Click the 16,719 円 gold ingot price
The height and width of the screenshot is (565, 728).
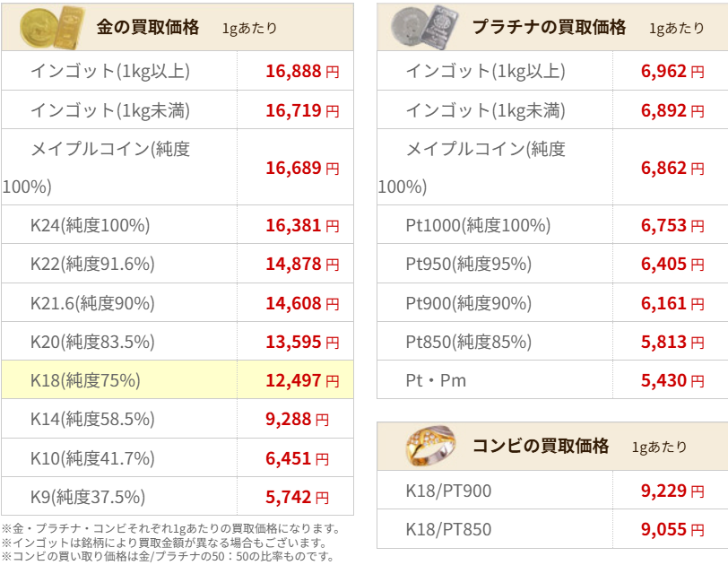point(302,110)
